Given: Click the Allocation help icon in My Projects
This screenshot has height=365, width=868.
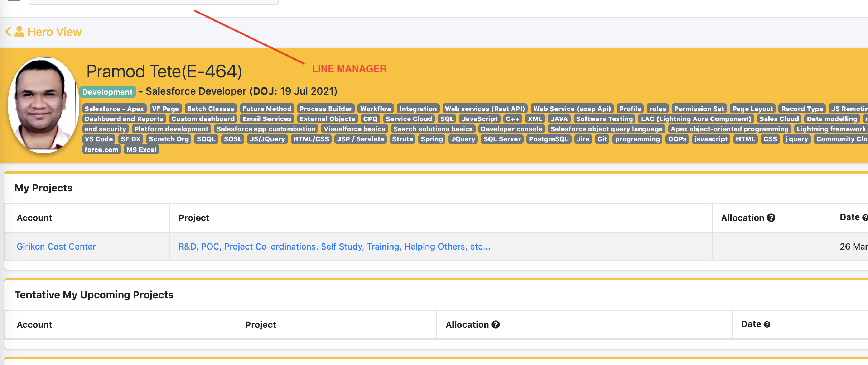Looking at the screenshot, I should click(x=771, y=218).
